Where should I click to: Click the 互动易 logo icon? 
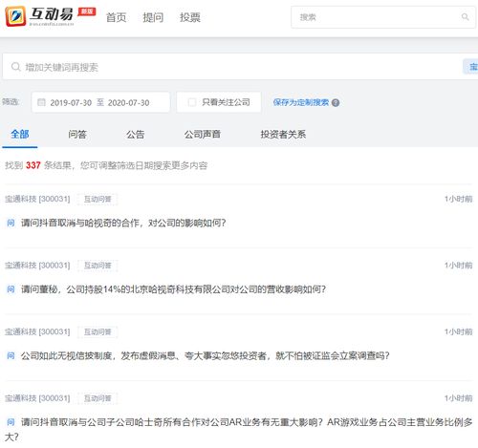(15, 16)
